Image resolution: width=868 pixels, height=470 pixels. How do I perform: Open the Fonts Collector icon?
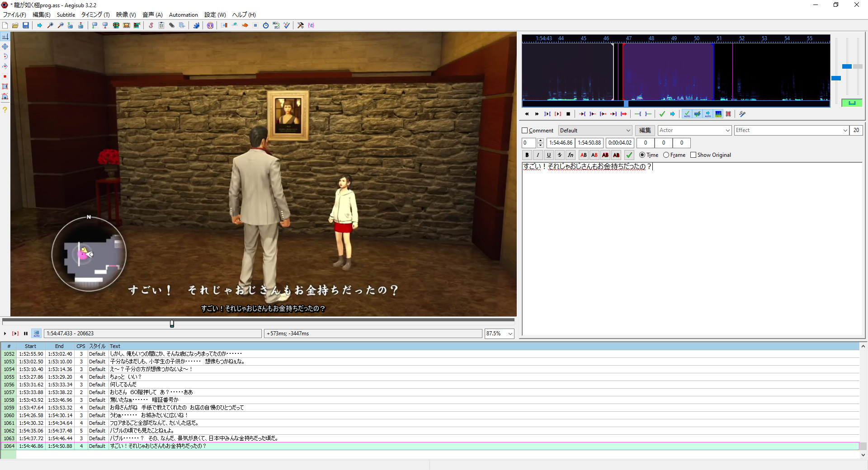[182, 25]
